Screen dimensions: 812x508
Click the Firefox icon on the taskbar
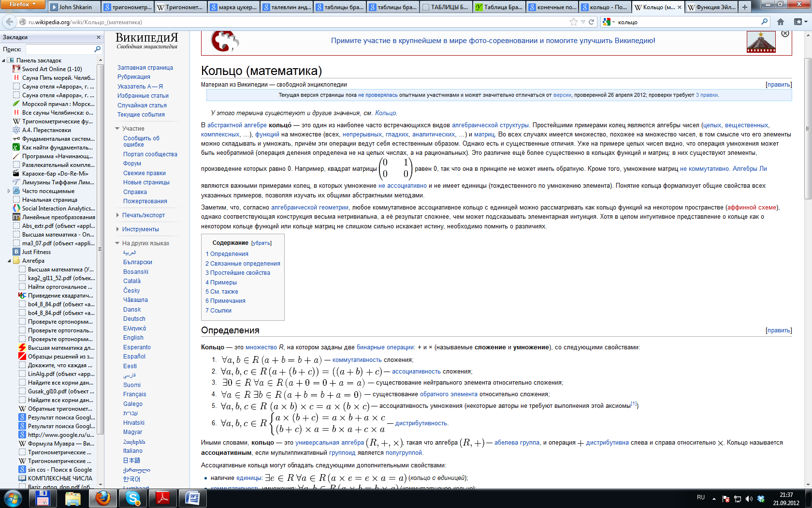[x=102, y=498]
